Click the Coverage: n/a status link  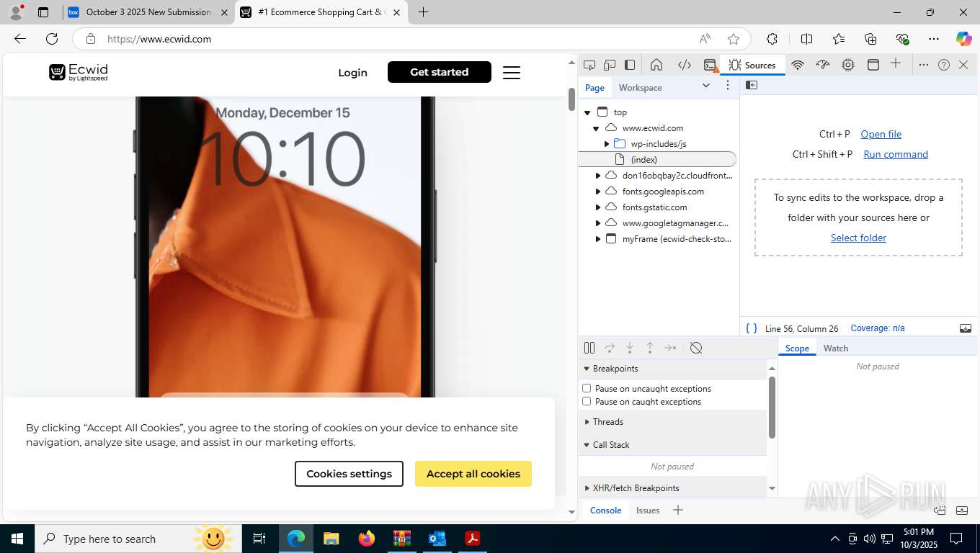tap(878, 328)
